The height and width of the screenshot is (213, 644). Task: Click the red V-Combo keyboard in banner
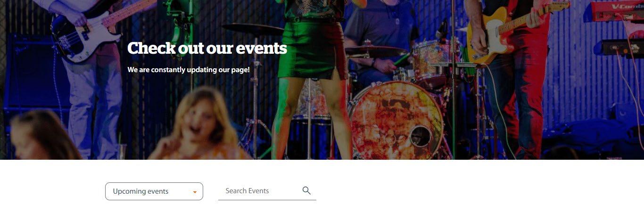coord(613,11)
